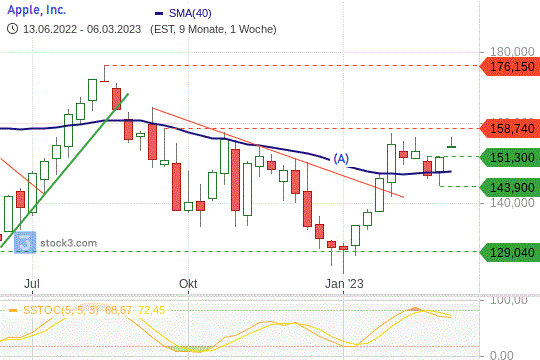Click the stock3.com logo icon

(x=25, y=243)
